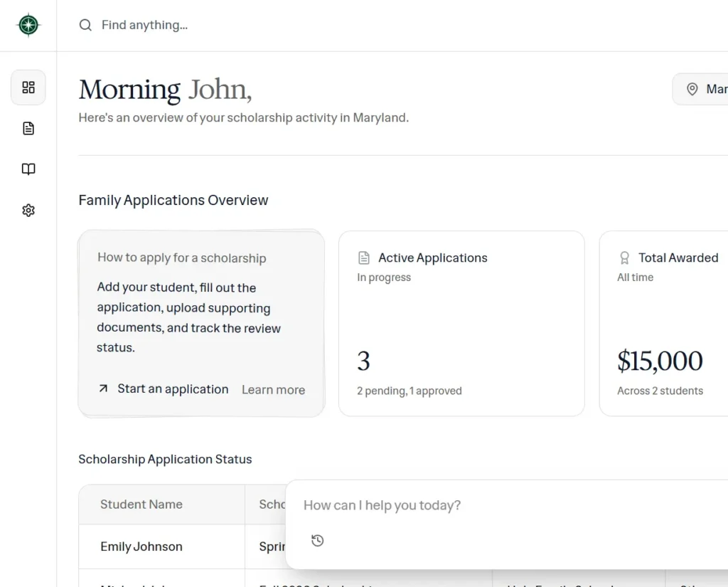
Task: Click the 2 pending, 1 approved text
Action: 409,391
